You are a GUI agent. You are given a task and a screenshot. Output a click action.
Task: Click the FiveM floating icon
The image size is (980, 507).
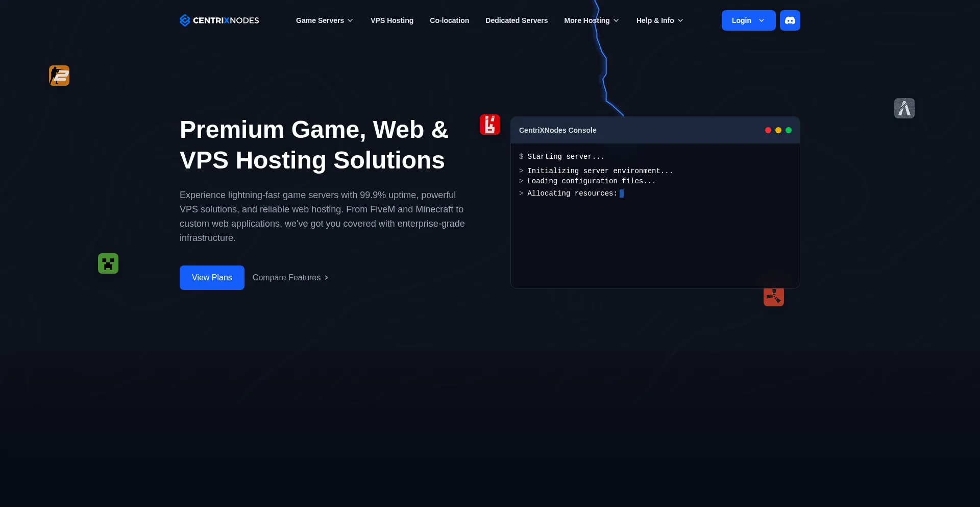(x=904, y=108)
